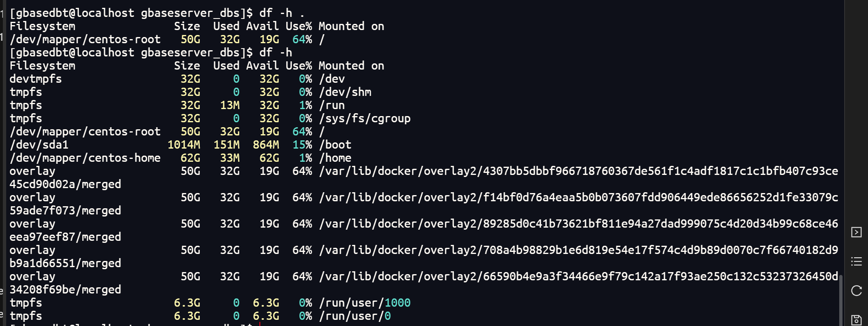The image size is (868, 326).
Task: Open the command prompt icon in sidebar
Action: pyautogui.click(x=856, y=232)
